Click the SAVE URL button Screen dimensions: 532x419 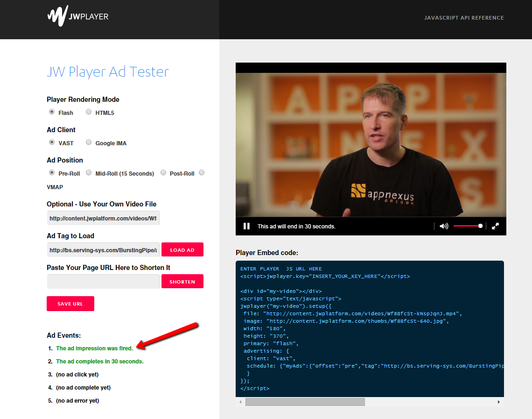tap(70, 303)
